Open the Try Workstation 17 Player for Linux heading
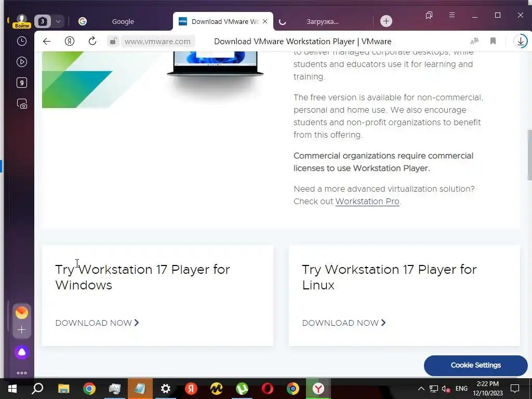 [389, 277]
